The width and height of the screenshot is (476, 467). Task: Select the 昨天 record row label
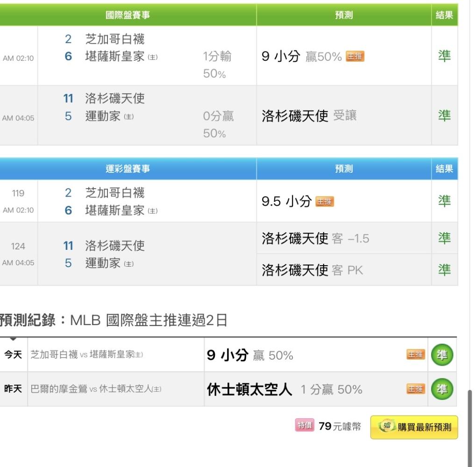coord(13,389)
